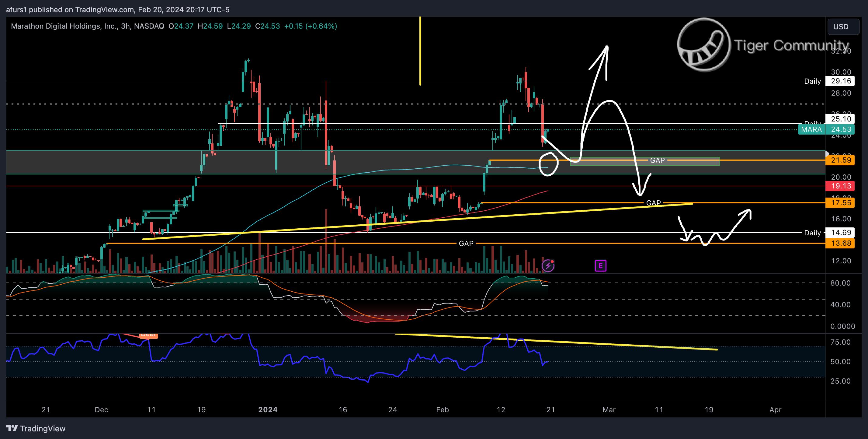Screen dimensions: 868x439
Task: Click the red 19.13 price label
Action: pyautogui.click(x=841, y=186)
